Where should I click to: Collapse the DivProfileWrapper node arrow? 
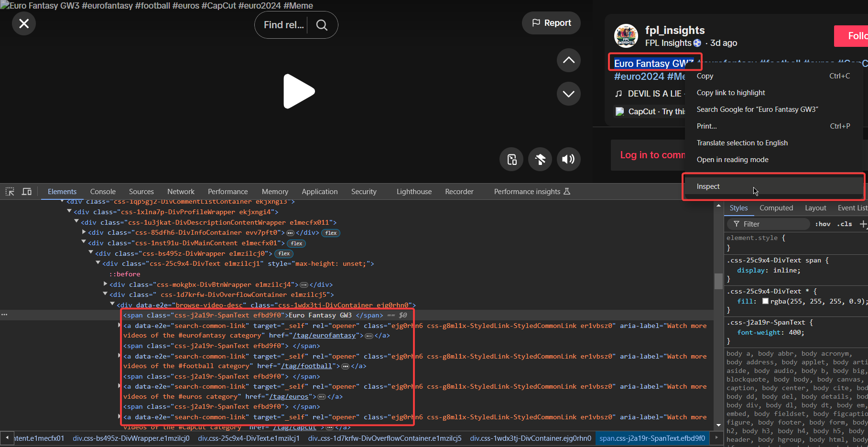click(x=69, y=211)
